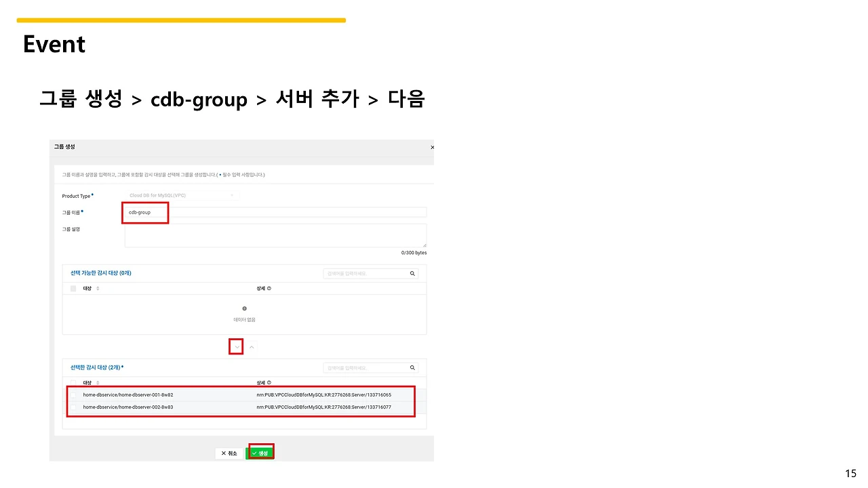
Task: Click the X icon inside the 취소 button
Action: pos(223,453)
